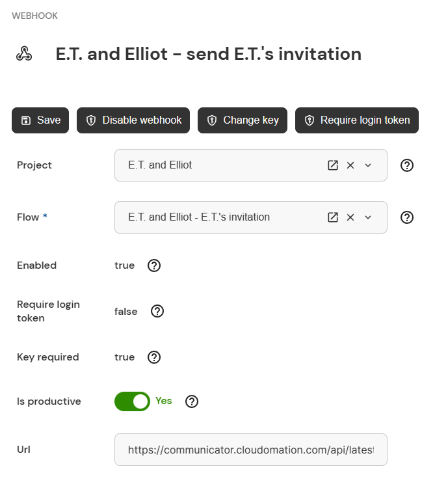Show help for the Flow field

406,217
